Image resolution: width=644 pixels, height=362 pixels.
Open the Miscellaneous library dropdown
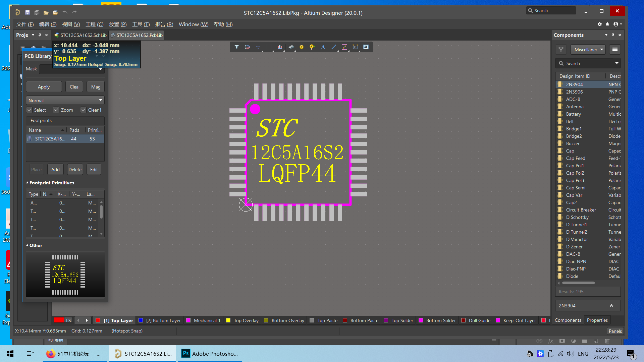(x=588, y=50)
